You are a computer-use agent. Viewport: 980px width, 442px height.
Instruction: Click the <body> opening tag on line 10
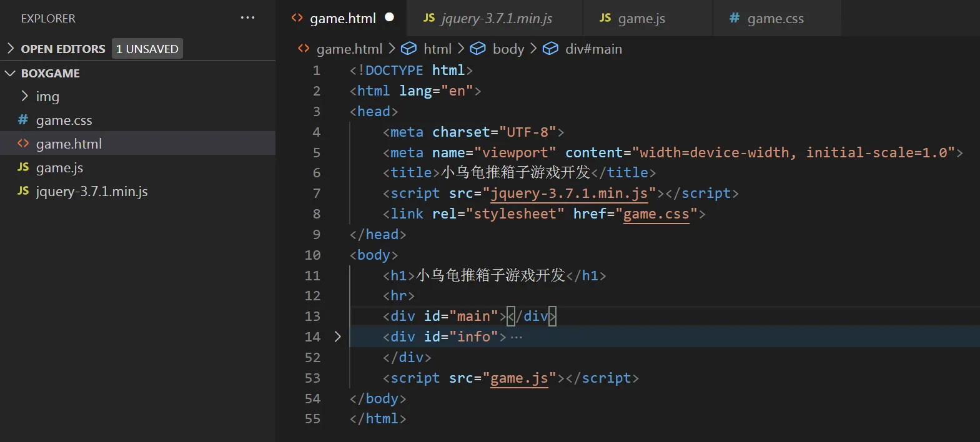374,255
